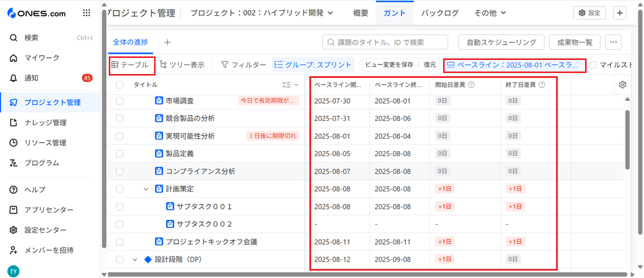Click the horizontal scrollbar at the bottom
Viewport: 644px width, 278px height.
367,274
